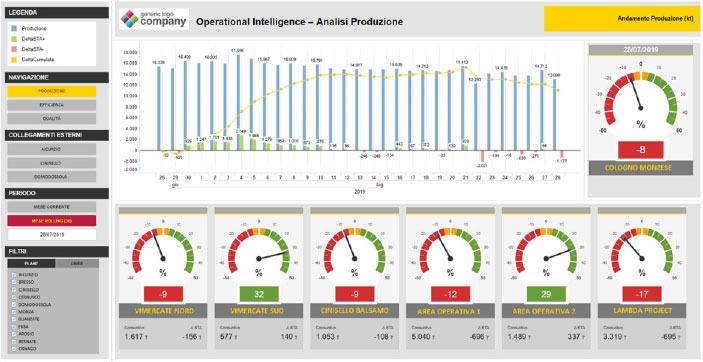Viewport: 703px width, 362px height.
Task: Open the first Collegamenti Esterni button
Action: [x=52, y=149]
